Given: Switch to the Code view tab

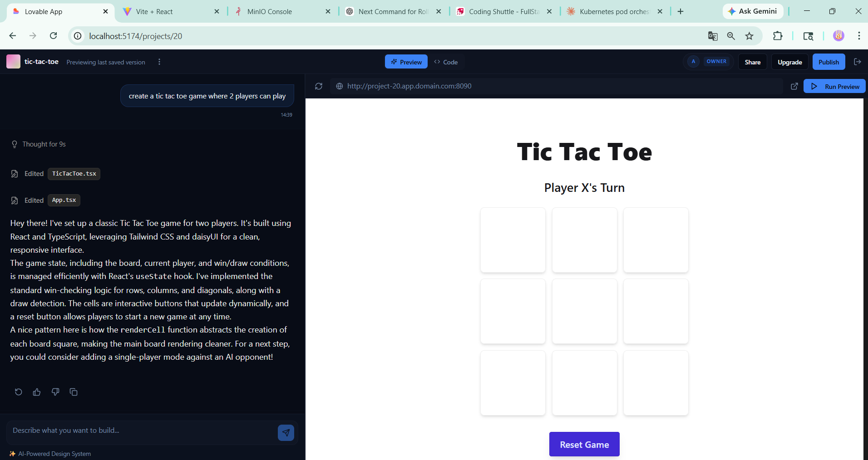Looking at the screenshot, I should [x=446, y=62].
